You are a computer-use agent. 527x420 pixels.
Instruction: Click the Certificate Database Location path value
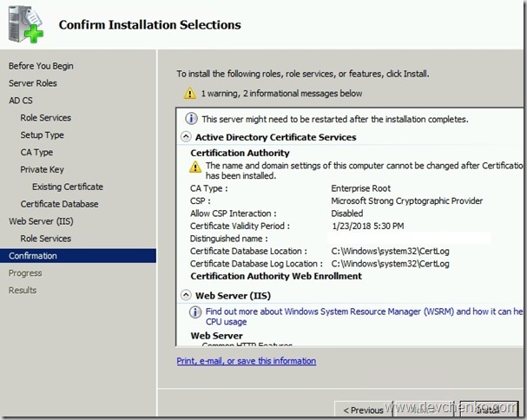pyautogui.click(x=390, y=251)
